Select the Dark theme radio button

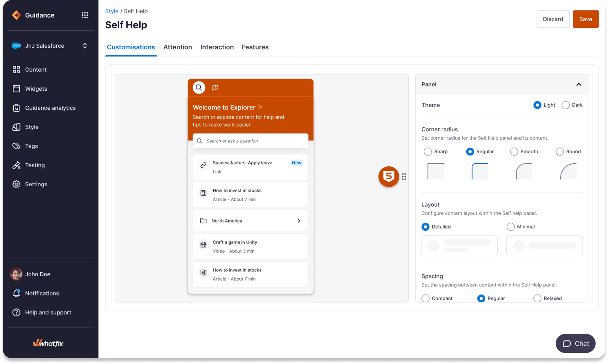click(565, 105)
